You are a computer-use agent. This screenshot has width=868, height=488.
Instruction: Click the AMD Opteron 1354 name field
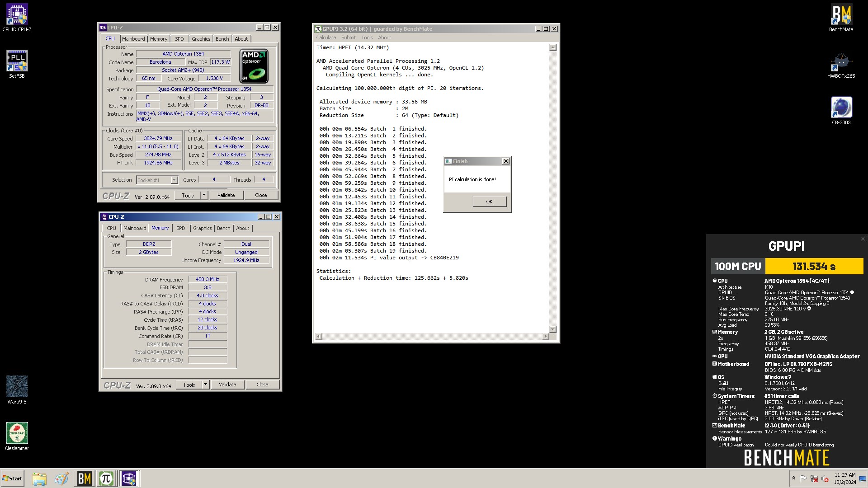pyautogui.click(x=183, y=54)
